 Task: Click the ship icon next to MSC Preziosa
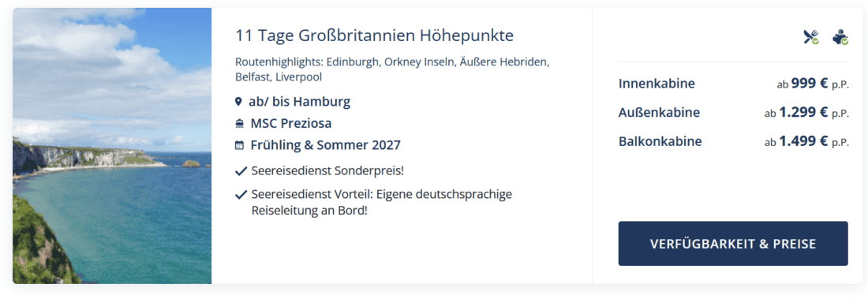point(239,124)
